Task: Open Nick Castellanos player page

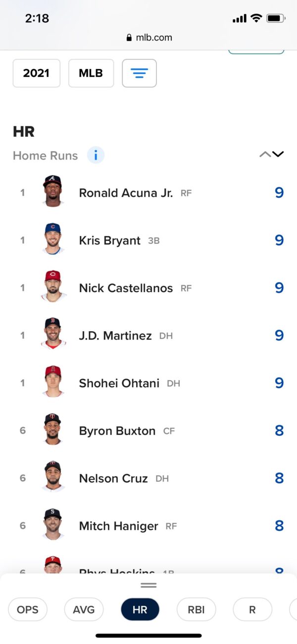Action: pyautogui.click(x=126, y=288)
